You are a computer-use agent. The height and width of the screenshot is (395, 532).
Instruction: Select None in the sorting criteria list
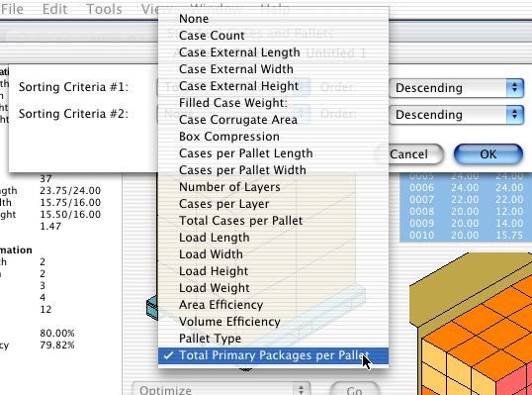(x=273, y=19)
